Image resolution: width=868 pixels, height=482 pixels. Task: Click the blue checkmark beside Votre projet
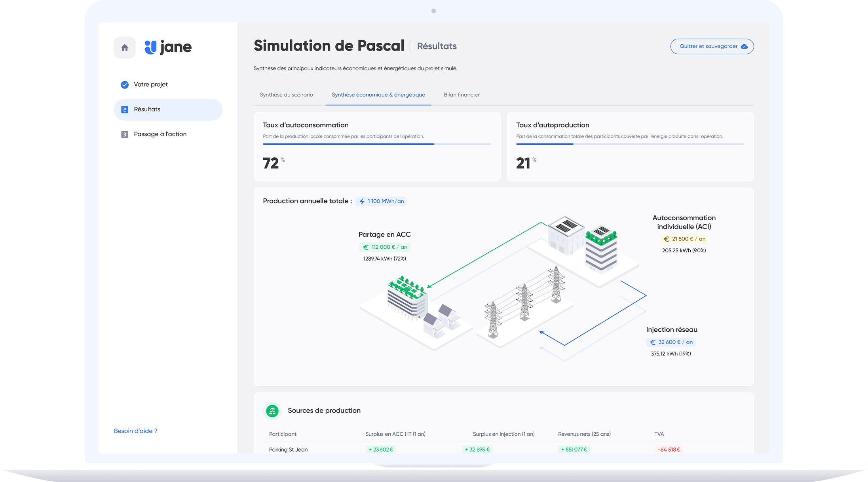point(125,85)
